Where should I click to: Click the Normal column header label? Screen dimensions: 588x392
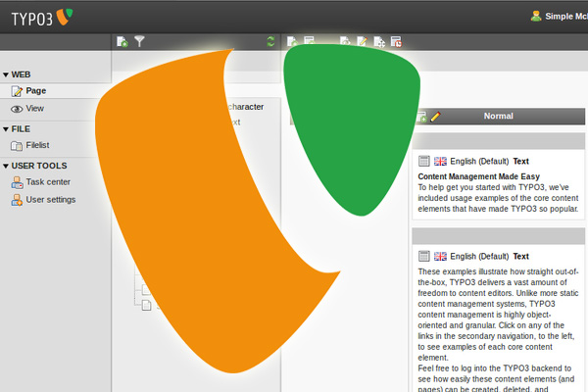point(499,116)
